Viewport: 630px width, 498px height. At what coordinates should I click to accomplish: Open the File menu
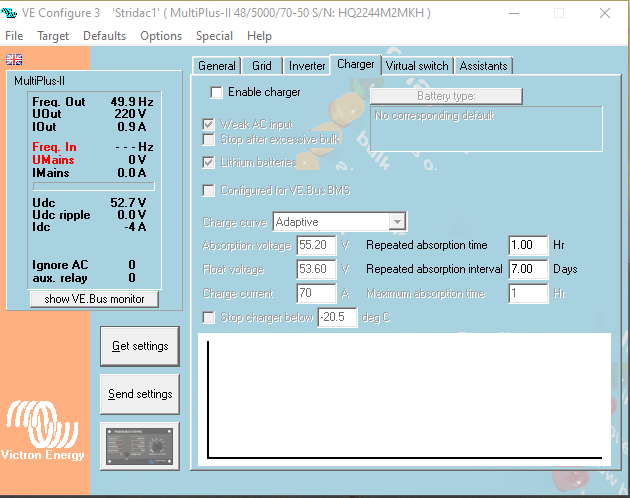tap(15, 36)
